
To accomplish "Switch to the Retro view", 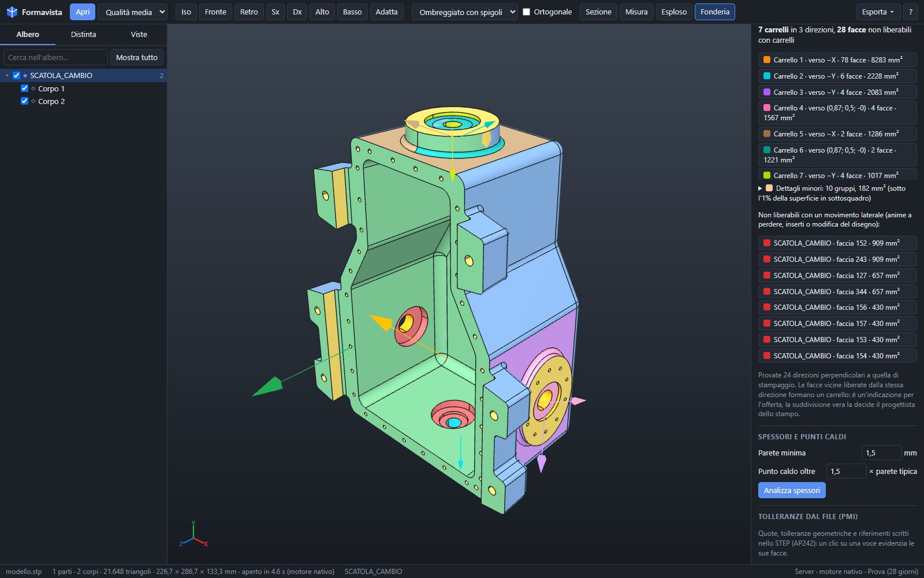I will click(x=249, y=12).
